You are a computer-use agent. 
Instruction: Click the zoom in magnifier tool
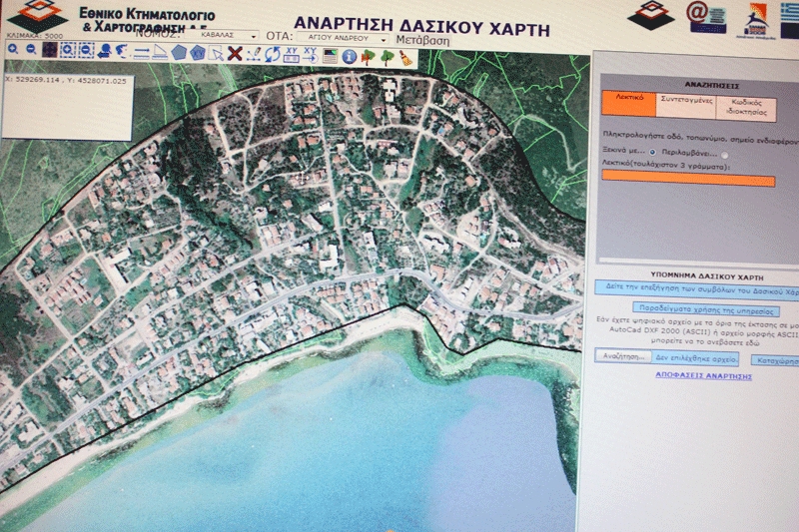tap(11, 50)
